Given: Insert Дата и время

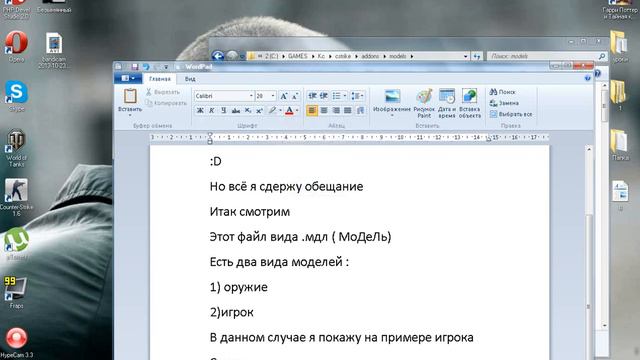Looking at the screenshot, I should coord(447,103).
